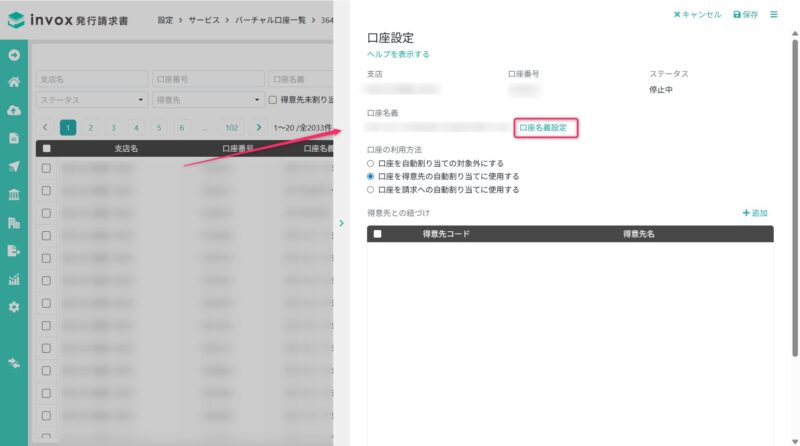The width and height of the screenshot is (800, 446).
Task: Jump to last page 102
Action: pyautogui.click(x=232, y=128)
